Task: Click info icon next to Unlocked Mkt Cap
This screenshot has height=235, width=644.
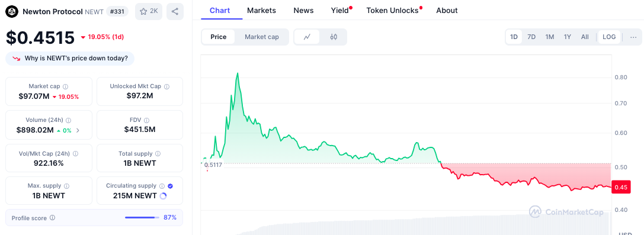Action: click(166, 86)
